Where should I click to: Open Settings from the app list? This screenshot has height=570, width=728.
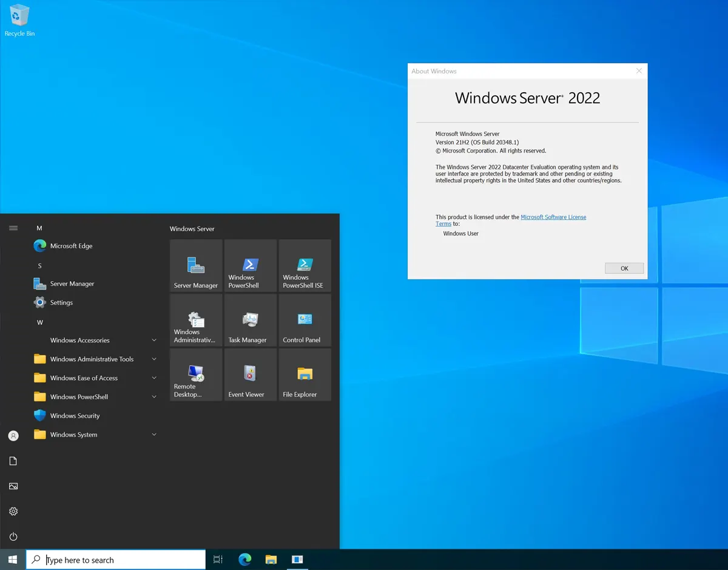(x=96, y=302)
